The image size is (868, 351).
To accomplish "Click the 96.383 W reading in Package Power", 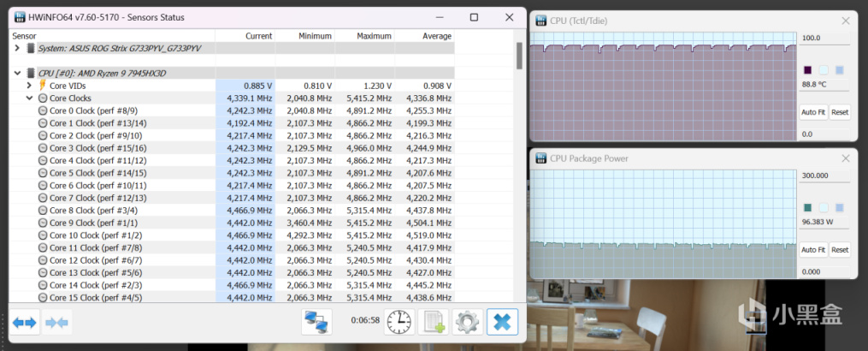I will point(818,222).
